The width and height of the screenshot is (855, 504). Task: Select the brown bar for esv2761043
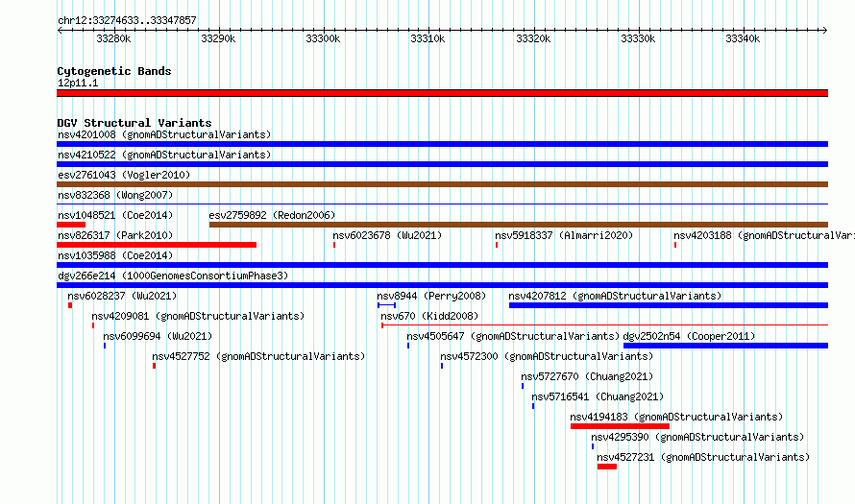pyautogui.click(x=442, y=184)
